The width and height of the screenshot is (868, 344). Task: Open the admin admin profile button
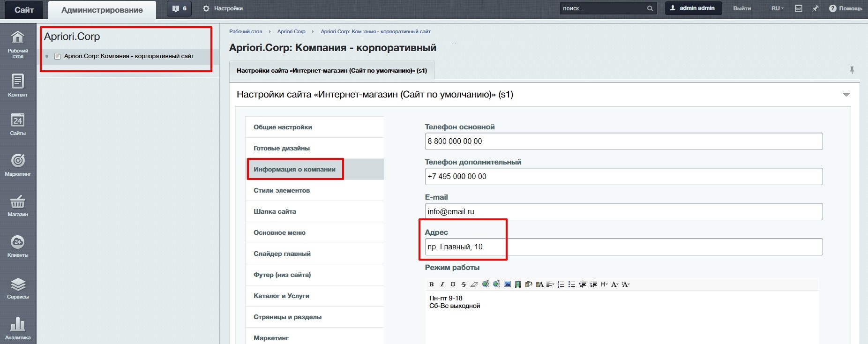point(693,8)
